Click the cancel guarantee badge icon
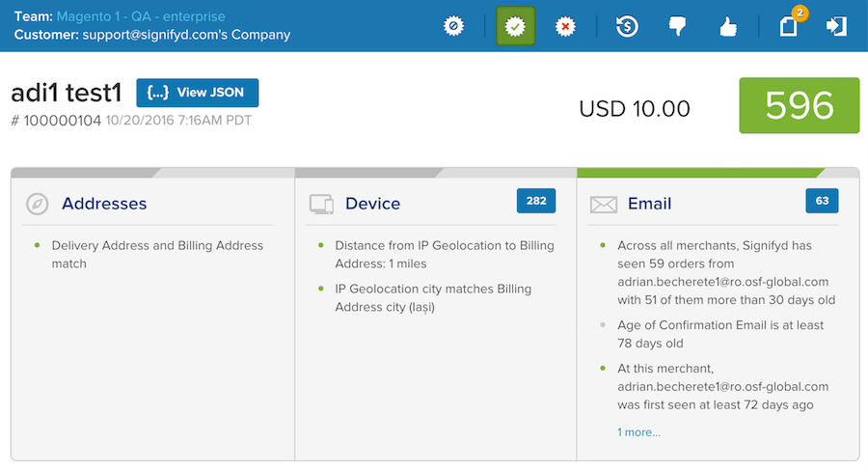The image size is (868, 471). click(x=453, y=26)
